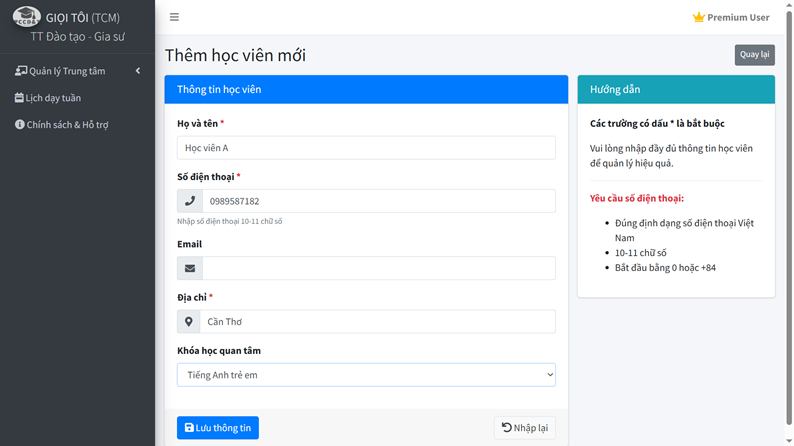Select the empty Email input field
794x446 pixels.
coord(378,268)
